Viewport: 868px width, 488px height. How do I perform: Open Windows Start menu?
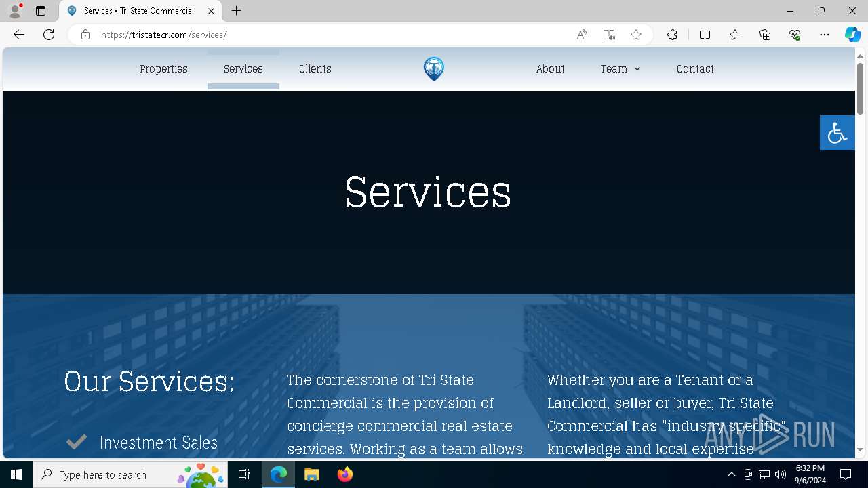(16, 474)
